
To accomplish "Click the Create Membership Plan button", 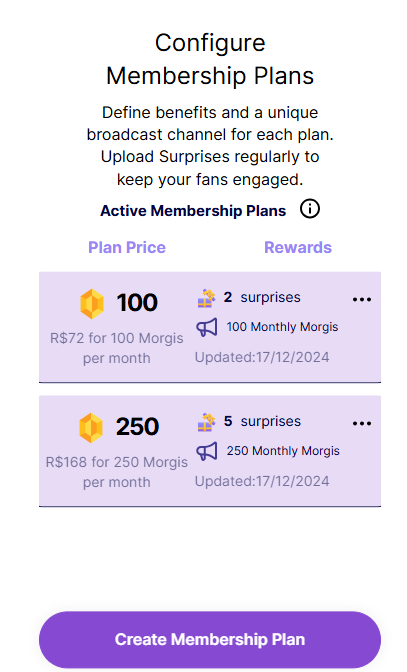I will click(210, 639).
